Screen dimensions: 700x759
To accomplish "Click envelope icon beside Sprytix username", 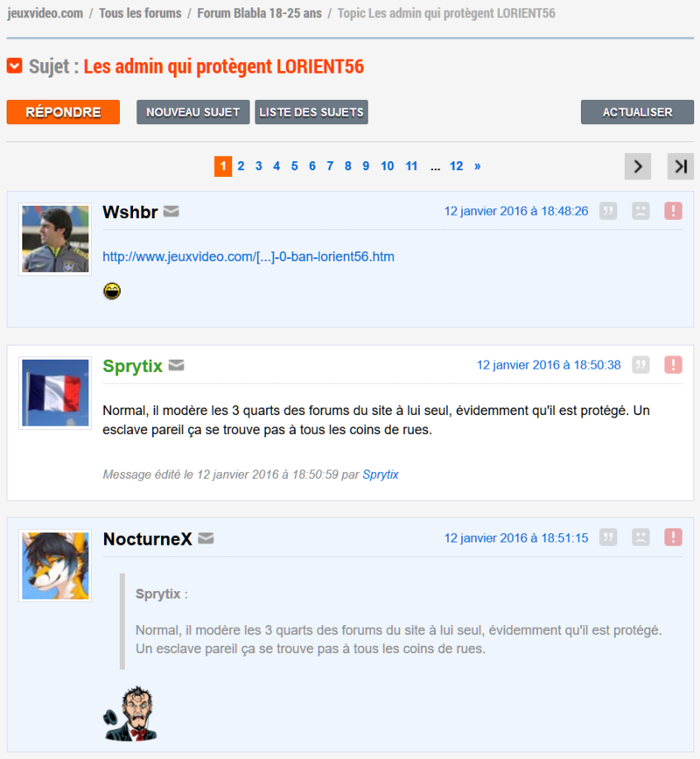I will pos(176,365).
